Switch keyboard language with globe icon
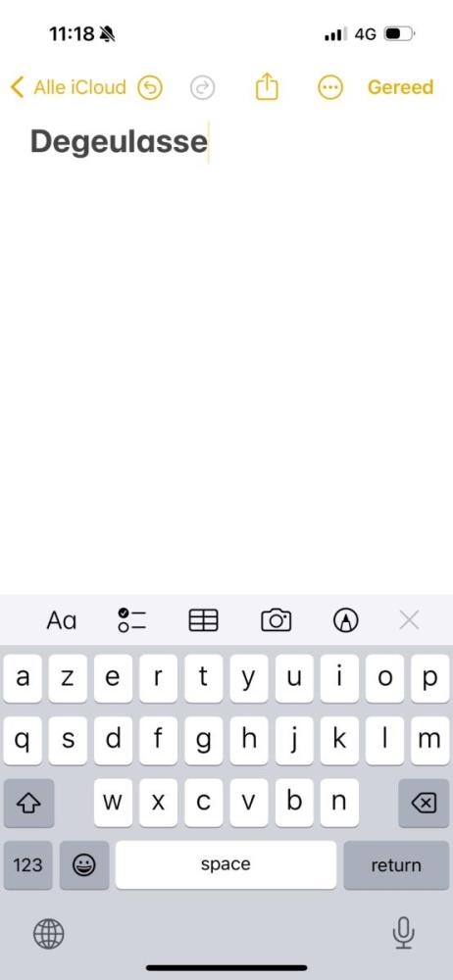The image size is (453, 980). coord(48,934)
